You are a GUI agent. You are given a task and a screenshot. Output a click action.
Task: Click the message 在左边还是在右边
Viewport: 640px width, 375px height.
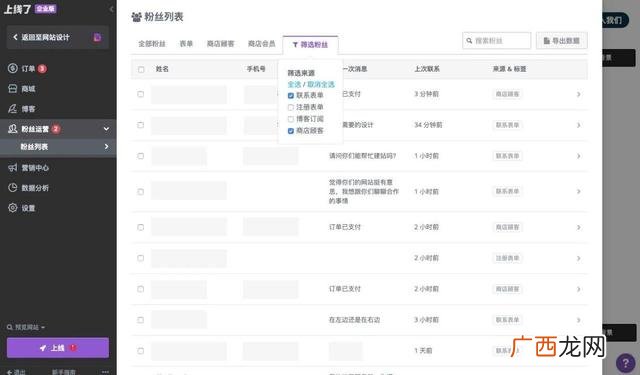[x=354, y=320]
